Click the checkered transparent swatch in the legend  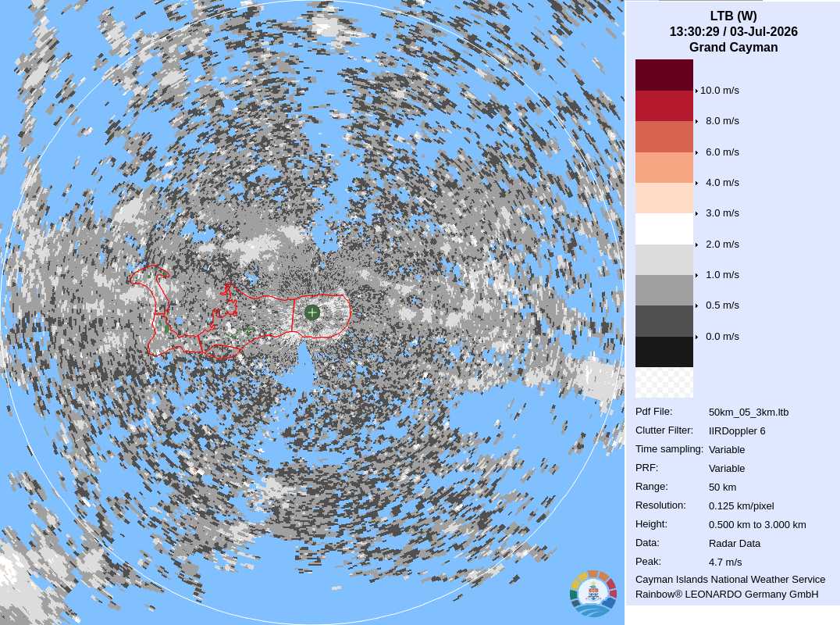pyautogui.click(x=664, y=382)
